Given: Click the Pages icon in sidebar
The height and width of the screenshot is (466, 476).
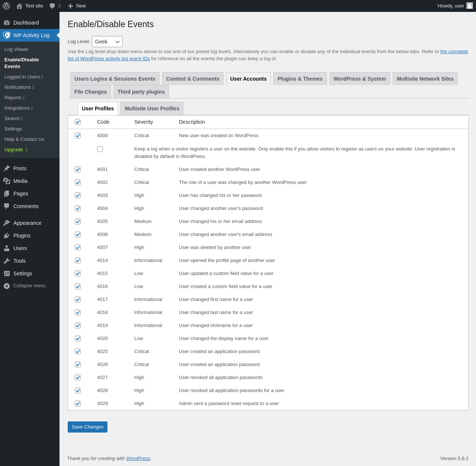Looking at the screenshot, I should [x=7, y=194].
